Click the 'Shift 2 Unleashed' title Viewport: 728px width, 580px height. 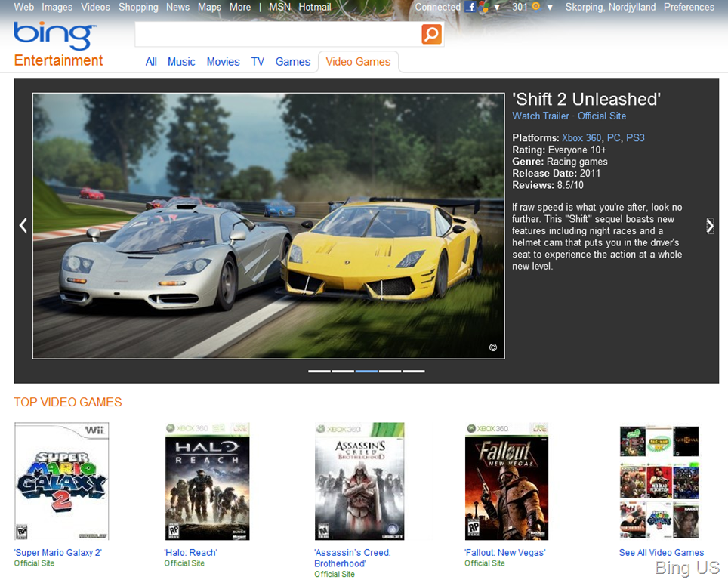click(586, 99)
